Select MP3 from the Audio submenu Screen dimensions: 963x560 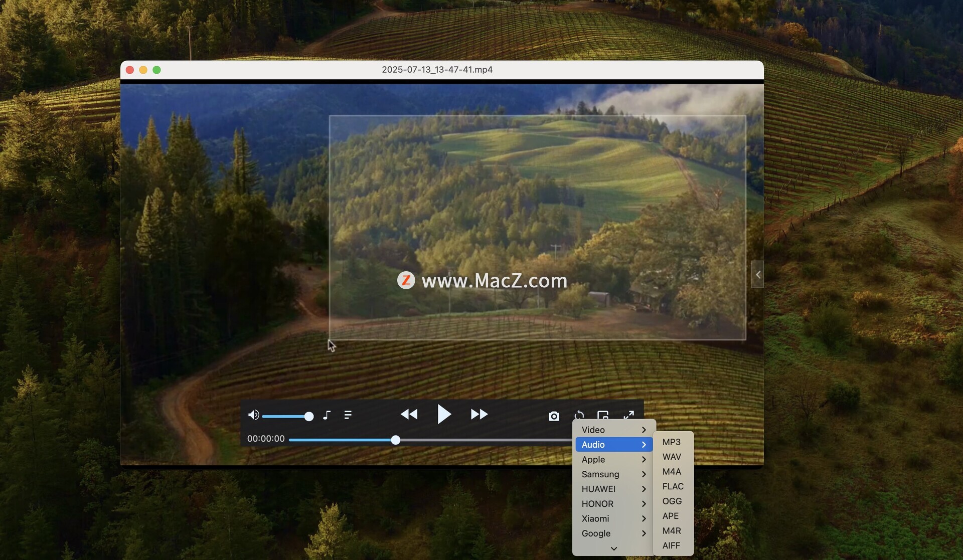(x=671, y=442)
